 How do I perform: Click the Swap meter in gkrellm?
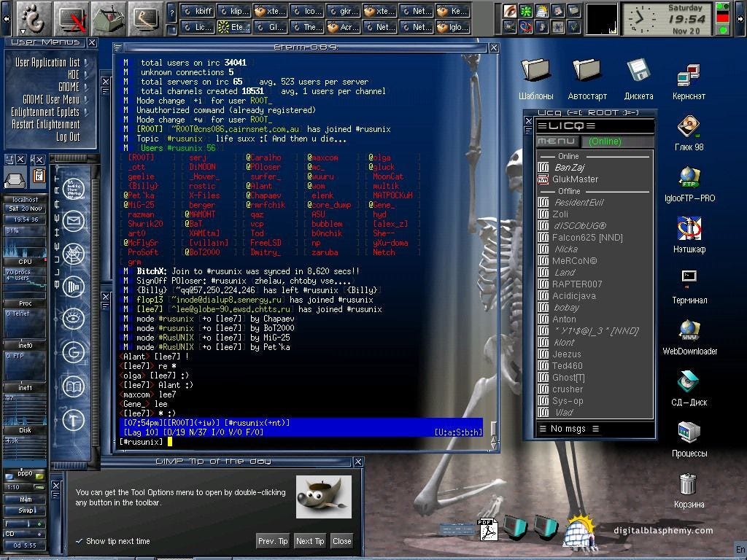click(26, 510)
